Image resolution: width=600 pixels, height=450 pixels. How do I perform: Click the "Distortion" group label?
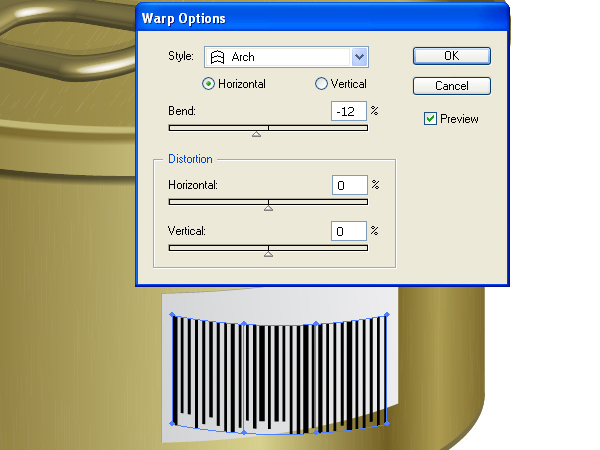[x=190, y=159]
